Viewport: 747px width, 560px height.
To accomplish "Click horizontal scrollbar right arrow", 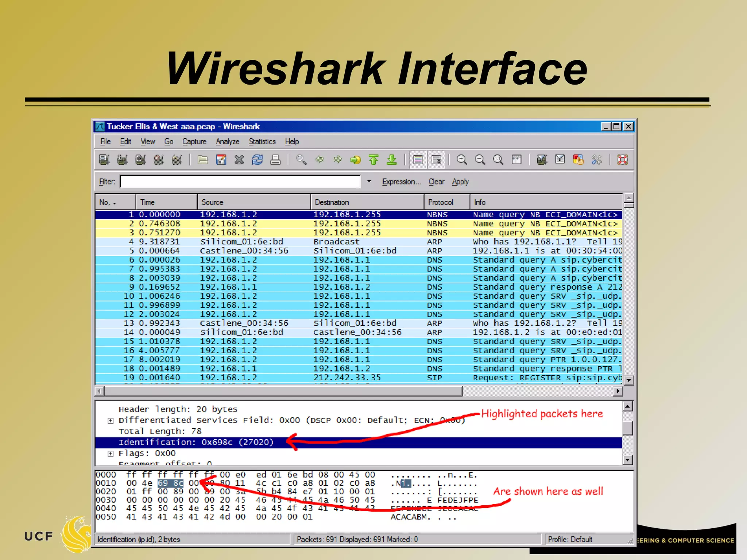I will [x=618, y=391].
